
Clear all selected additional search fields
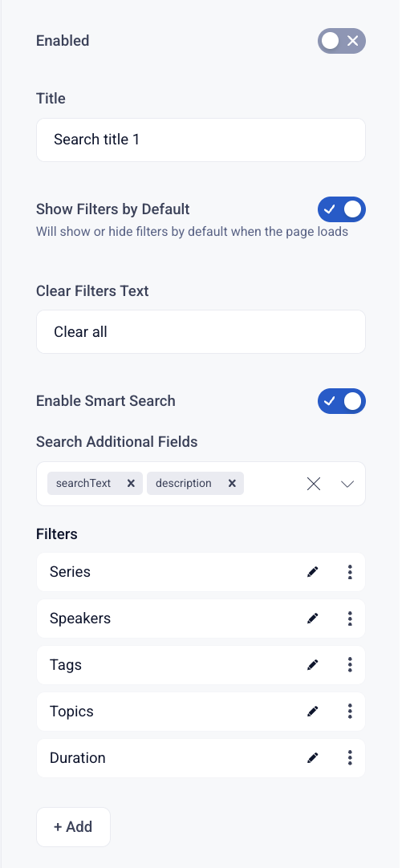coord(314,484)
